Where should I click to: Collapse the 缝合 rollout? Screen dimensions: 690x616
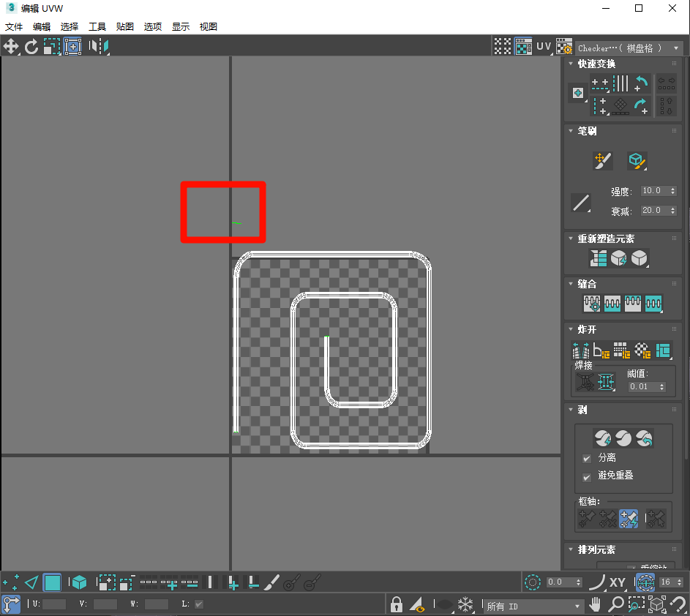point(571,284)
